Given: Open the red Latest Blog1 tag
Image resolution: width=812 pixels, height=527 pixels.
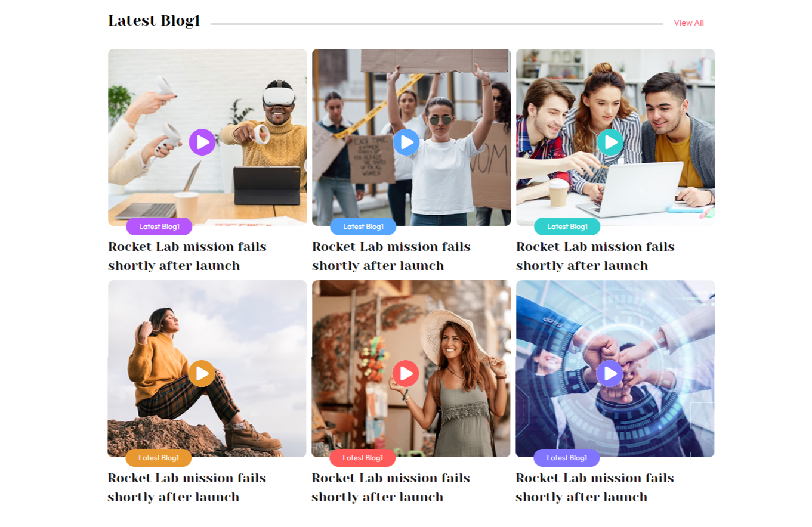Looking at the screenshot, I should [x=363, y=458].
